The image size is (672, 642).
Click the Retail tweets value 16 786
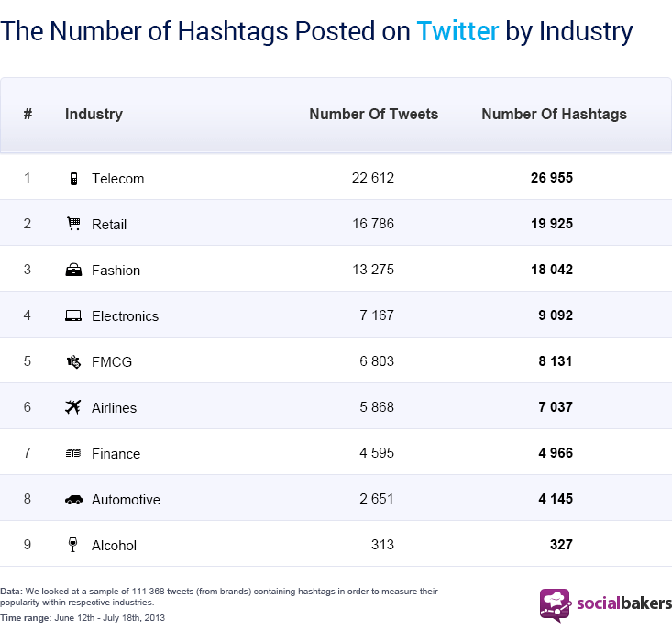click(373, 224)
